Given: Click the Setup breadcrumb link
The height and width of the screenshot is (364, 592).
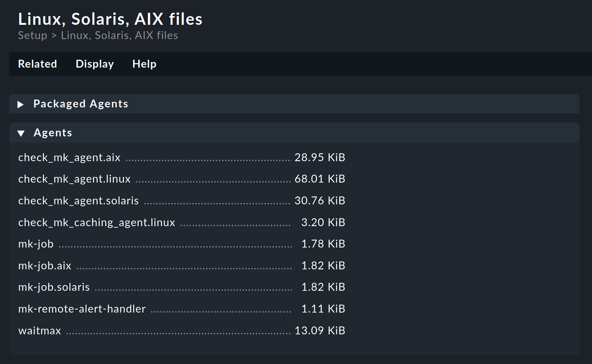Looking at the screenshot, I should tap(33, 35).
